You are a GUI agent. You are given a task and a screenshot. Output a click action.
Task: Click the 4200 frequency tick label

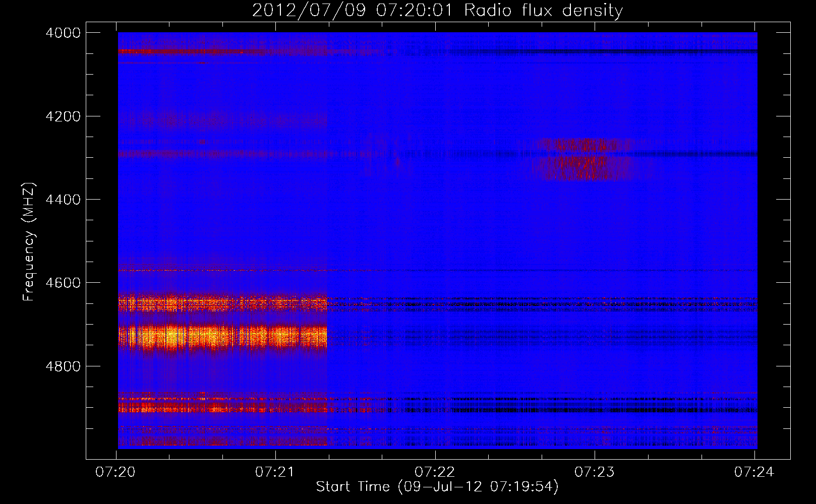pos(63,116)
